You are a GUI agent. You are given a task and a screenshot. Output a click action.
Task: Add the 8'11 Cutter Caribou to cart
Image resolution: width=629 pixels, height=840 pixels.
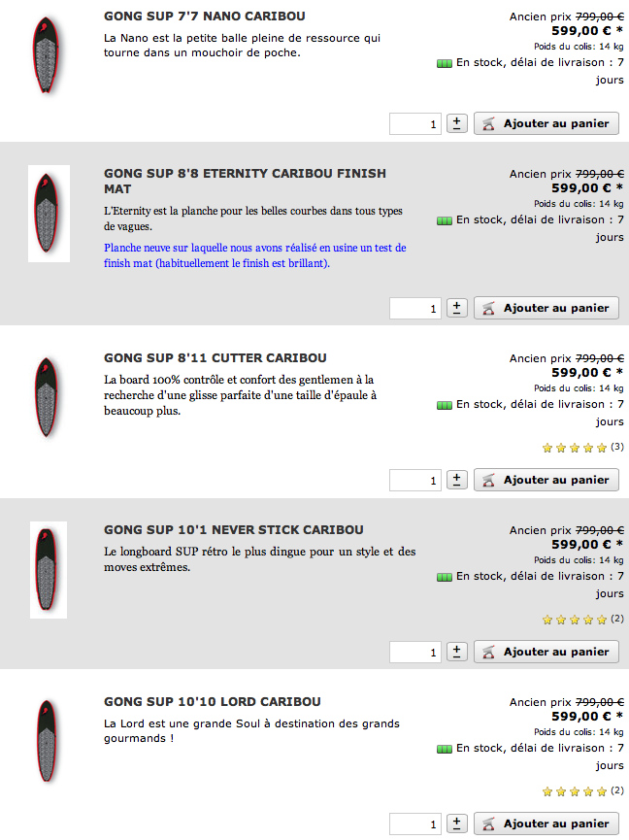[x=546, y=480]
